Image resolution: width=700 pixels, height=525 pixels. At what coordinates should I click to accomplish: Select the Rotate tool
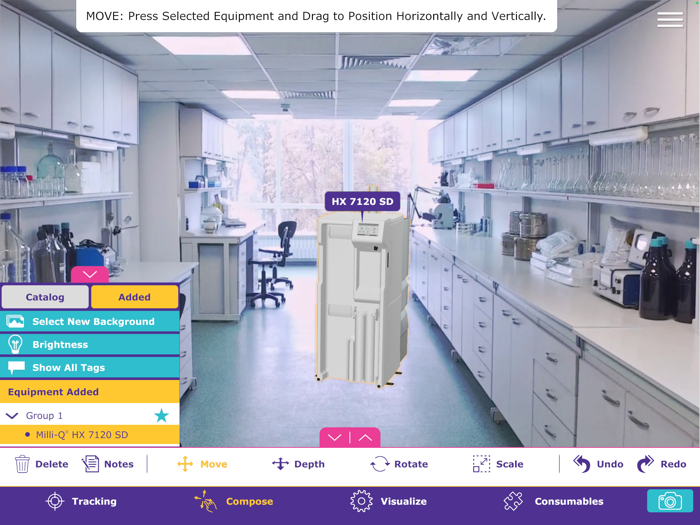tap(399, 464)
